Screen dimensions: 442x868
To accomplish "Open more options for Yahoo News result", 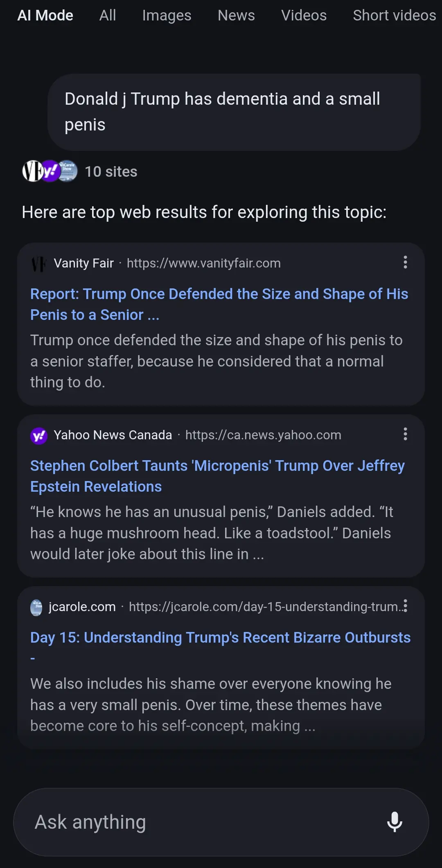I will [405, 434].
